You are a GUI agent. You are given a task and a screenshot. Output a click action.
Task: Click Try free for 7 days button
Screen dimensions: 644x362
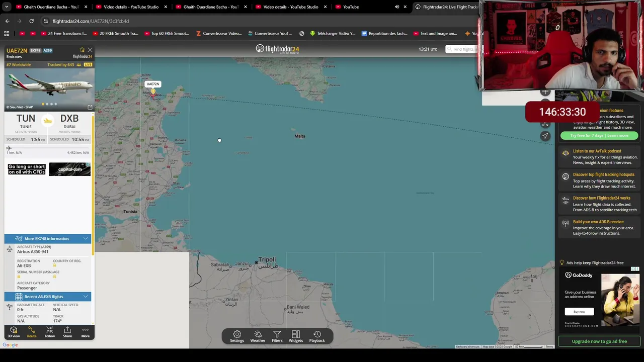click(599, 135)
